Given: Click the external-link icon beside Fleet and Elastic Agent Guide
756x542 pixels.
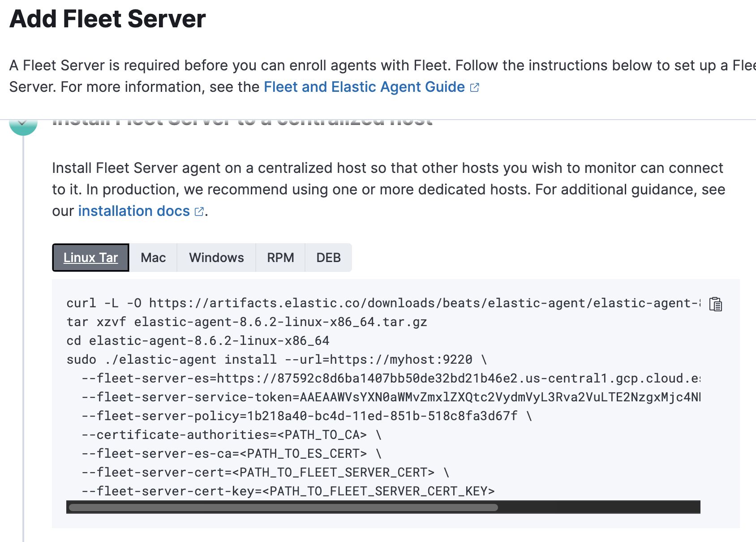Looking at the screenshot, I should click(475, 87).
